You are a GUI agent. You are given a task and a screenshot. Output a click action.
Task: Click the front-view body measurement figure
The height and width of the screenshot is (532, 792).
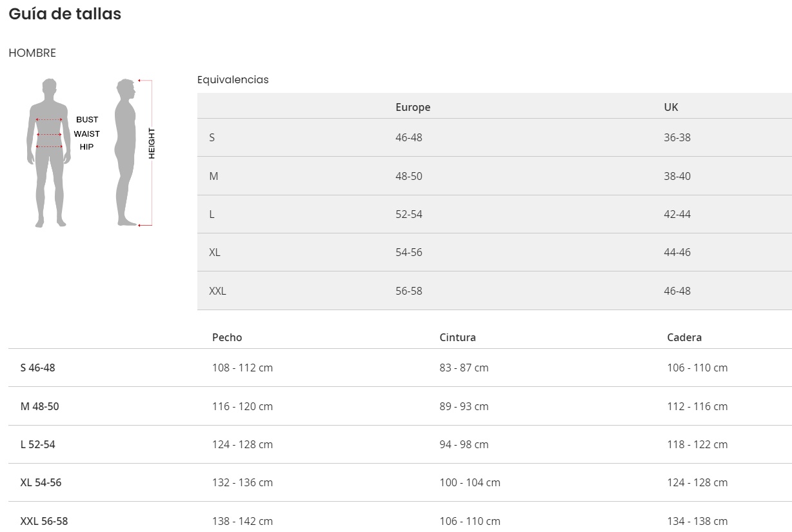pyautogui.click(x=48, y=152)
